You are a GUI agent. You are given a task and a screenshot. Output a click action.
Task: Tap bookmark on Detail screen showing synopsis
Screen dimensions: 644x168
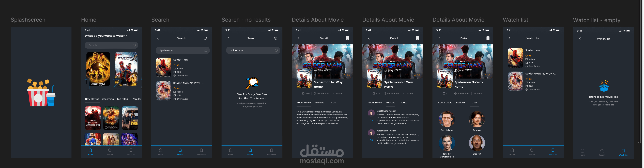point(347,38)
